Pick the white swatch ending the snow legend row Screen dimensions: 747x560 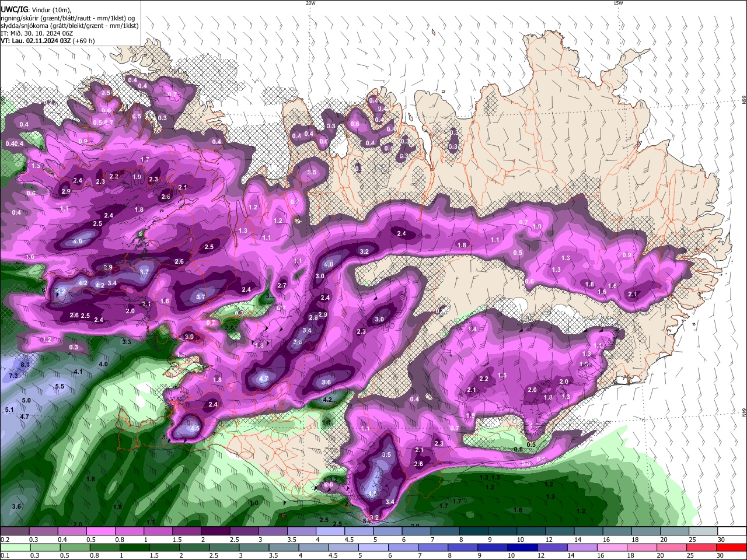coord(732,531)
